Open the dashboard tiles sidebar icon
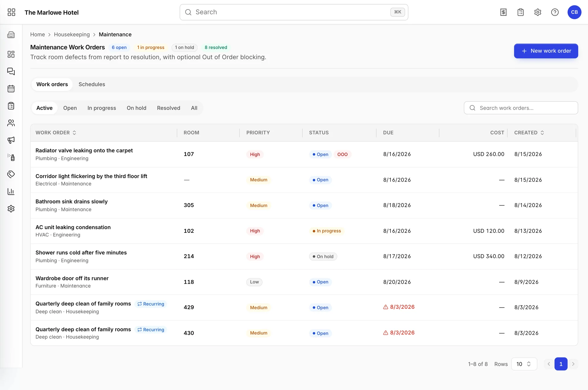The image size is (588, 390). pos(11,54)
